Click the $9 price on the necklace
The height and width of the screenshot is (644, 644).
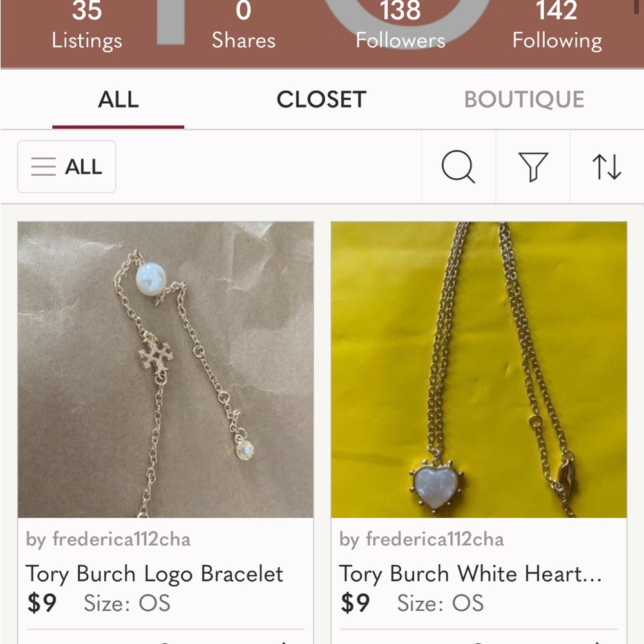[355, 603]
